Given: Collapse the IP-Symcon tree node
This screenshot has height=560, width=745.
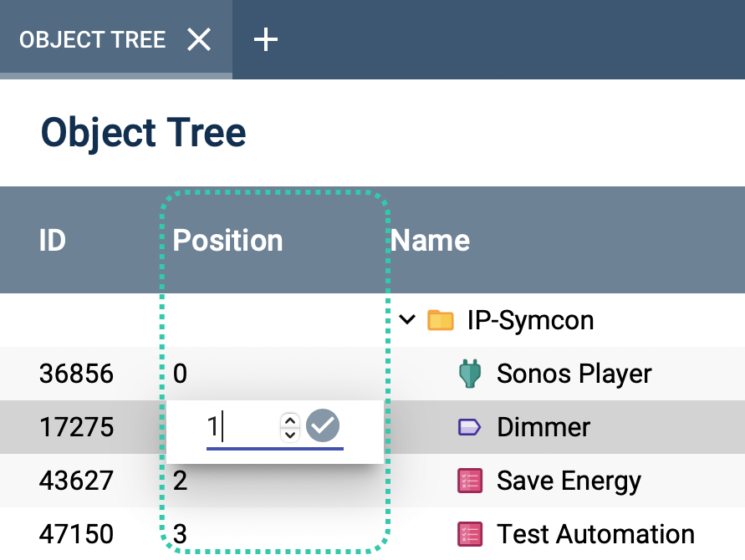Looking at the screenshot, I should pyautogui.click(x=407, y=320).
